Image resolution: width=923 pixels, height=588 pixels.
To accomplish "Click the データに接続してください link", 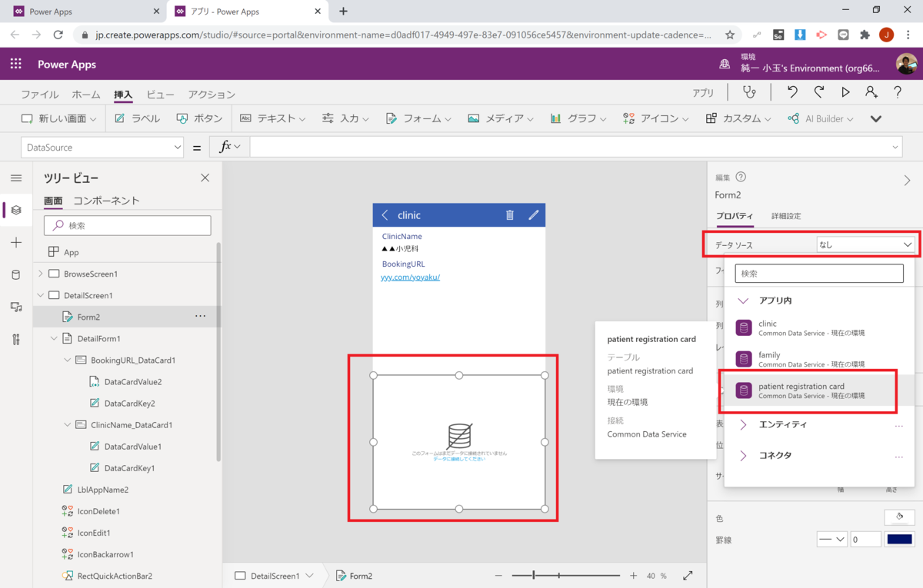I will pyautogui.click(x=459, y=458).
